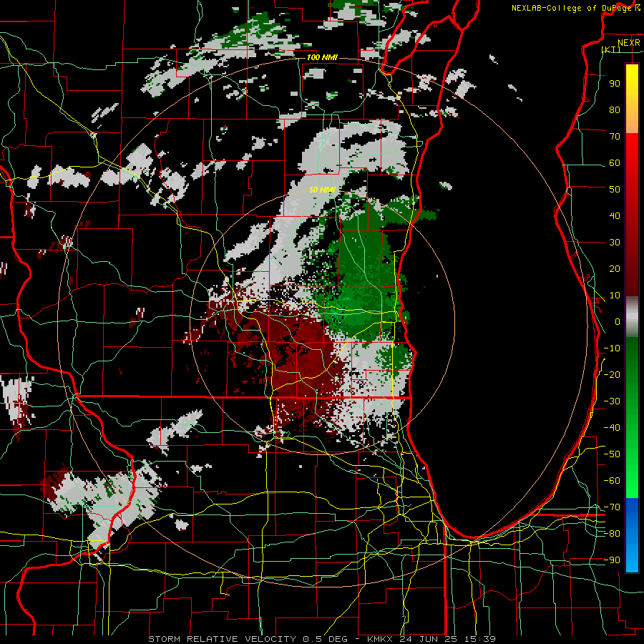Click the positive "90" scale label
Image resolution: width=644 pixels, height=644 pixels.
pyautogui.click(x=615, y=84)
